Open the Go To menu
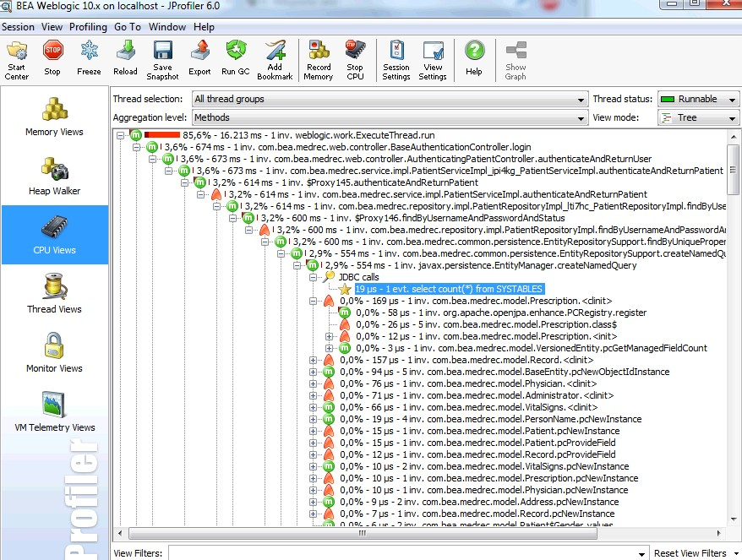Screen dimensions: 742x560 [128, 27]
